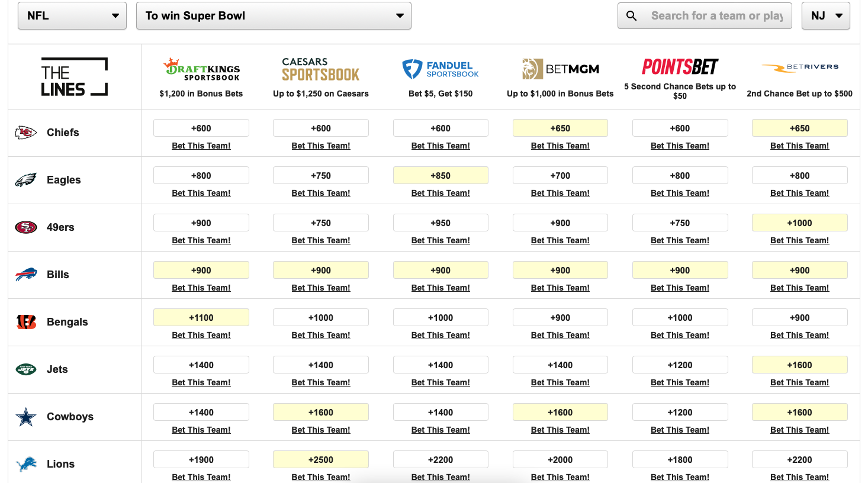
Task: Click Bet This Team for Lions at BetMGM
Action: tap(560, 477)
